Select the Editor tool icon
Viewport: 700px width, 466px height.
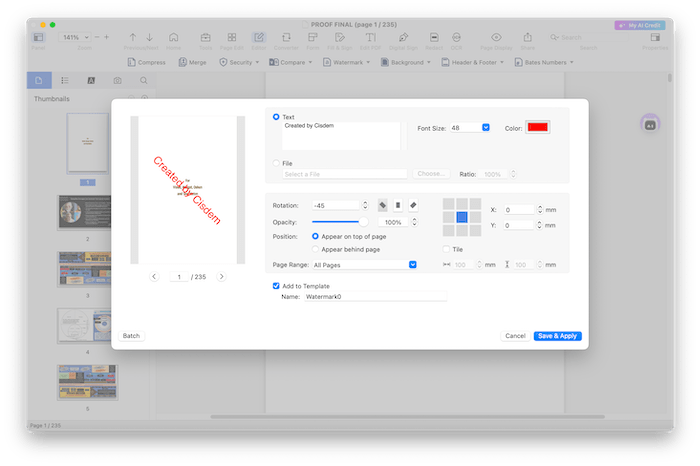[258, 37]
